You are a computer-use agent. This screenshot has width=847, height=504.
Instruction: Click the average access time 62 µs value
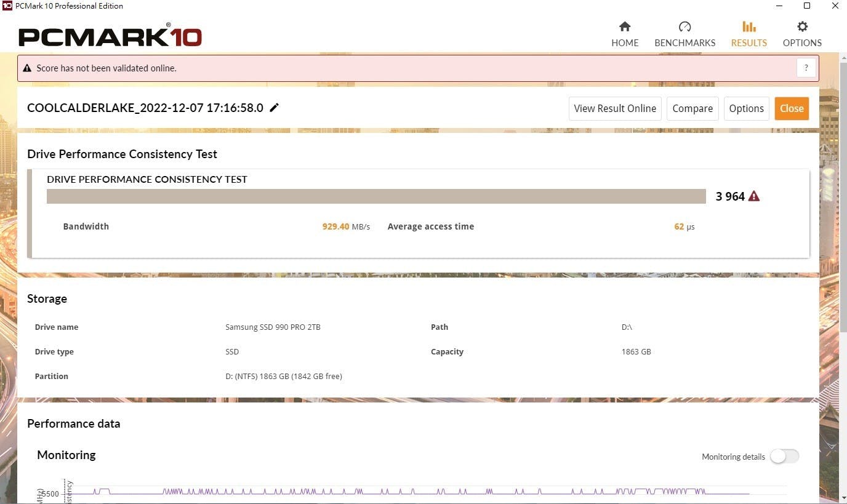pyautogui.click(x=684, y=226)
